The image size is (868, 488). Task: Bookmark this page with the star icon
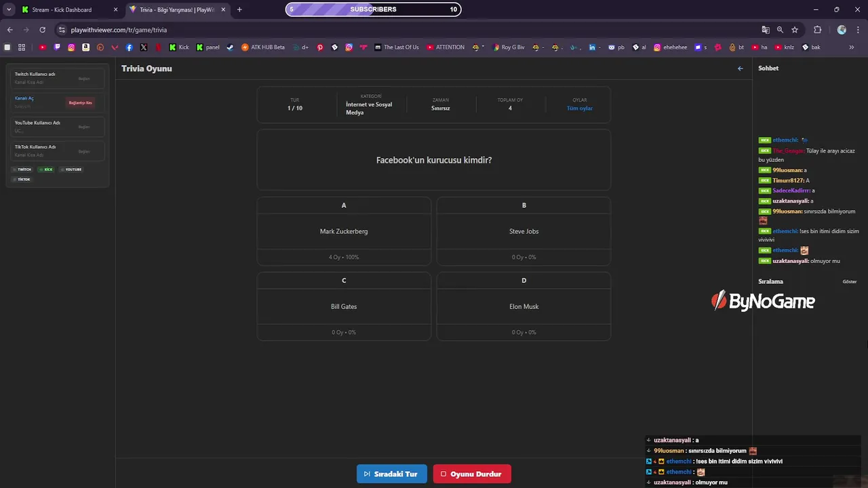[795, 30]
